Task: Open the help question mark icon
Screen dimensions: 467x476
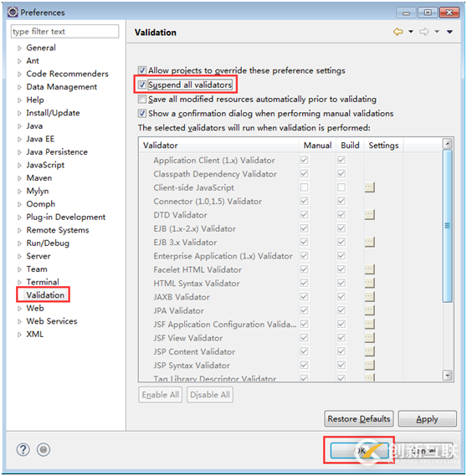Action: 23,449
